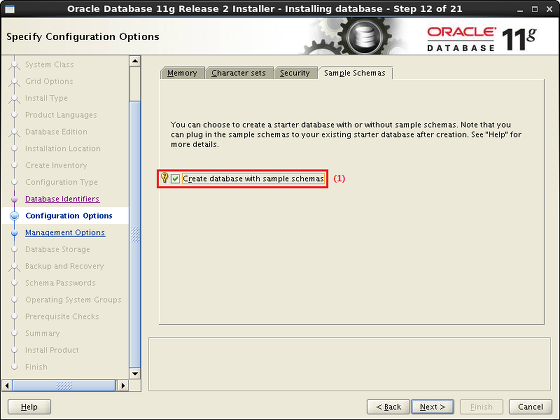Click the steps panel scroll down arrow
The height and width of the screenshot is (420, 560).
[x=135, y=374]
